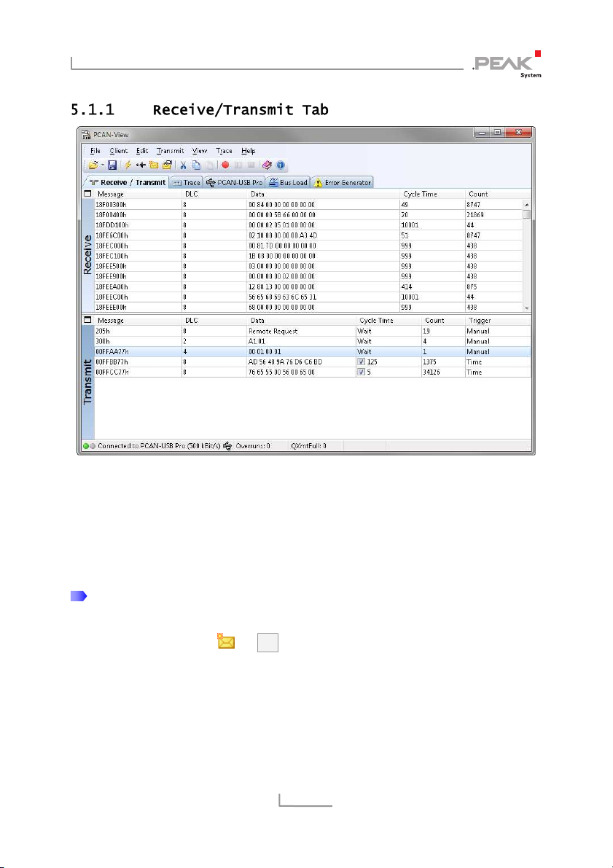Click the Stop trace icon

[x=251, y=165]
